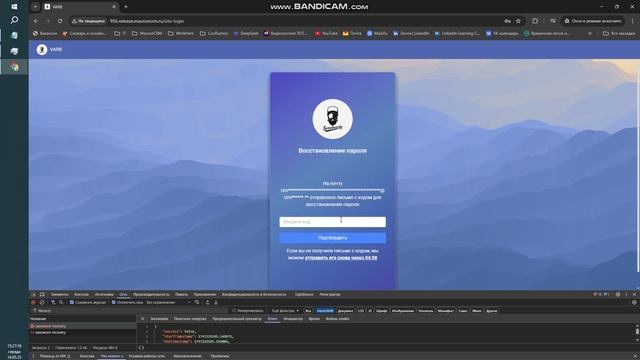
Task: Open the YouTube bookmark
Action: pyautogui.click(x=326, y=33)
